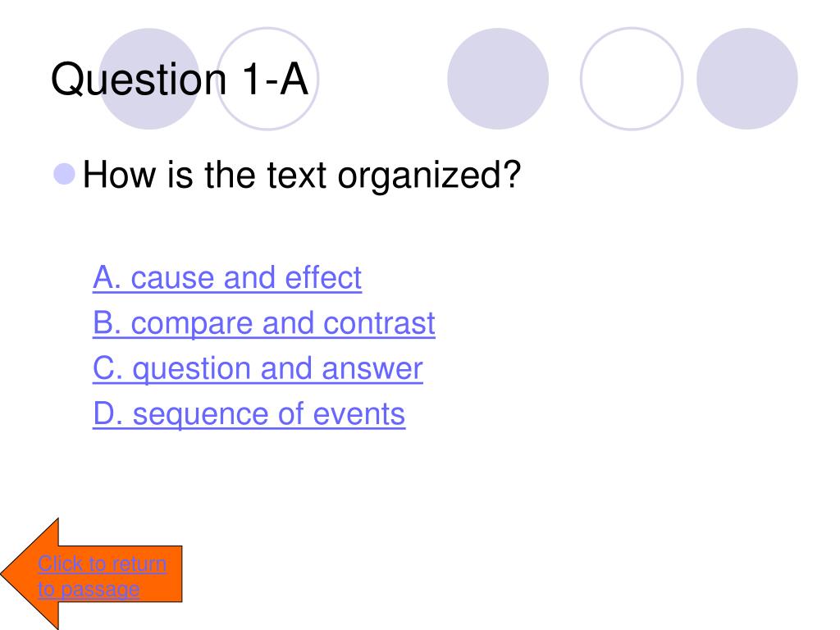
Task: Select answer A. cause and effect
Action: 227,277
